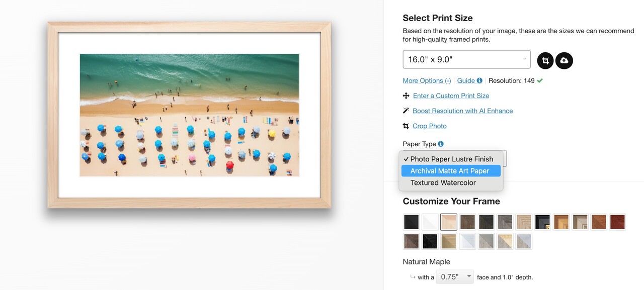Select Textured Watercolor paper type
Image resolution: width=644 pixels, height=290 pixels.
tap(443, 183)
